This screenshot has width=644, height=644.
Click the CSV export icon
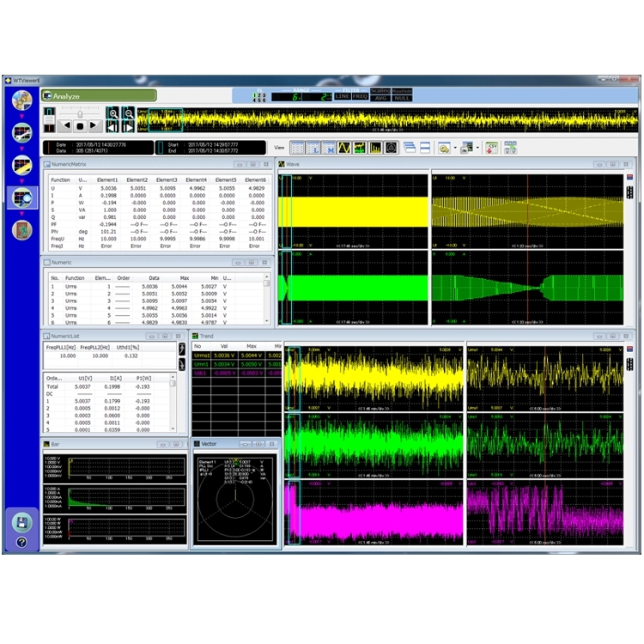(x=492, y=148)
